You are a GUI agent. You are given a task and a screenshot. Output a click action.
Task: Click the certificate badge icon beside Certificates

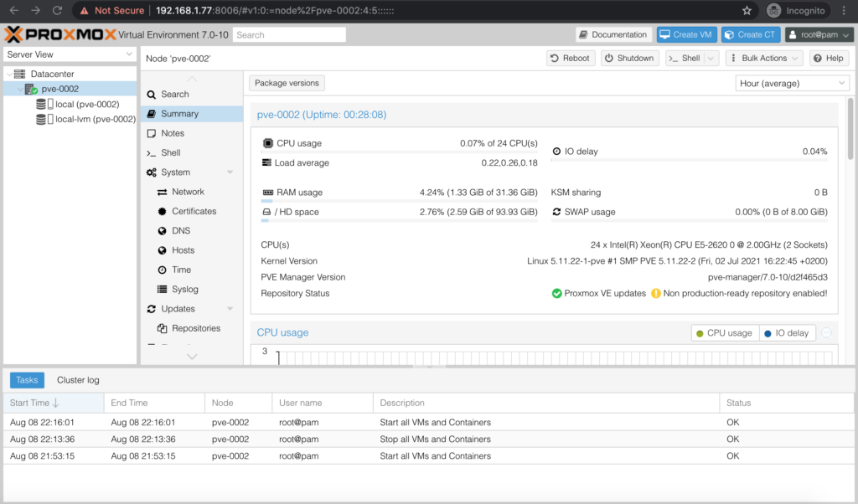[x=162, y=212]
